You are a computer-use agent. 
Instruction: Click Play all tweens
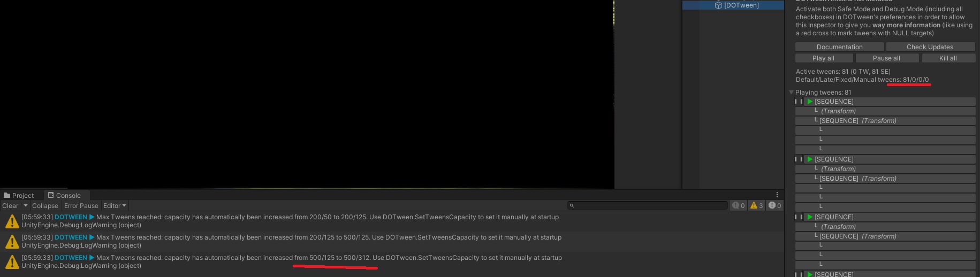tap(823, 58)
